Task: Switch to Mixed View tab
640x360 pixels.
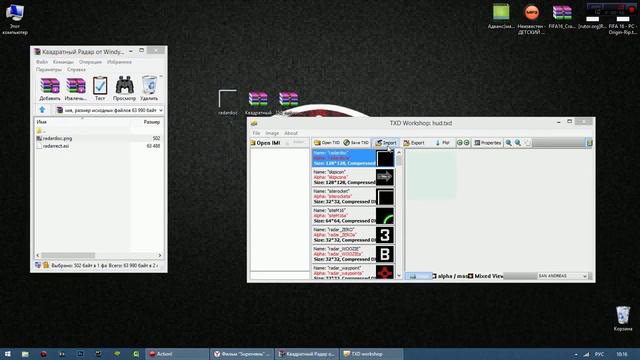Action: click(486, 276)
